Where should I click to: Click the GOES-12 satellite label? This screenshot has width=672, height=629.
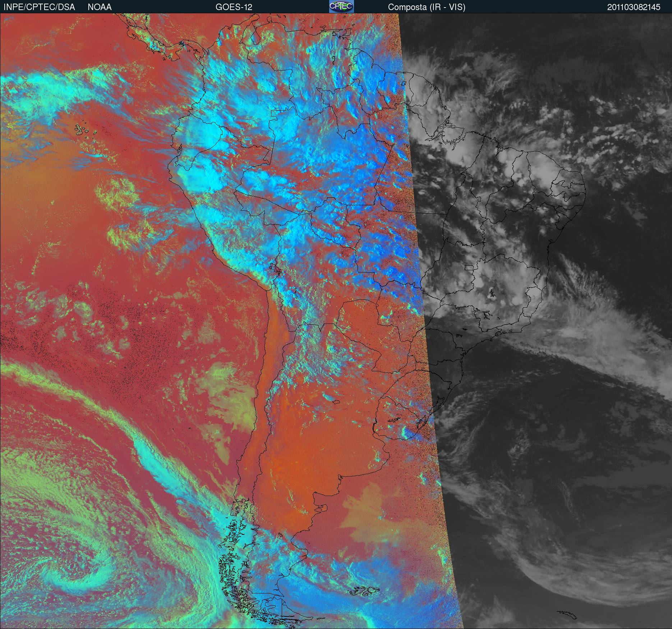(234, 7)
